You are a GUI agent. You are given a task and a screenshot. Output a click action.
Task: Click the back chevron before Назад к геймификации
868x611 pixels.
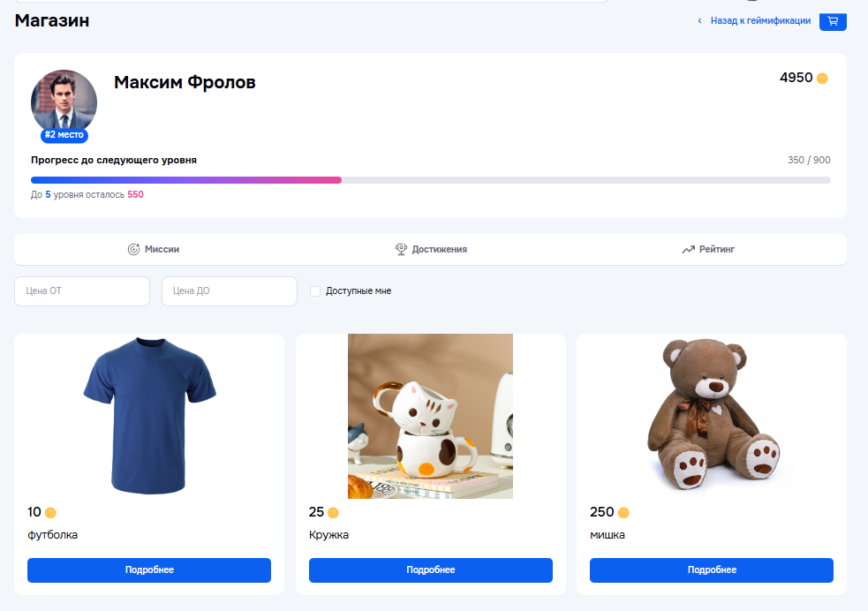[700, 21]
